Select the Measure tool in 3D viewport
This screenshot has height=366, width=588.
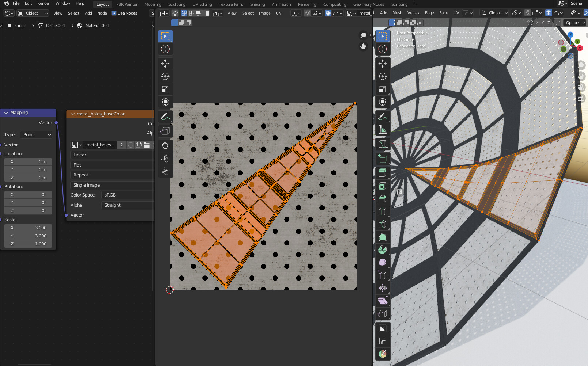pos(383,129)
